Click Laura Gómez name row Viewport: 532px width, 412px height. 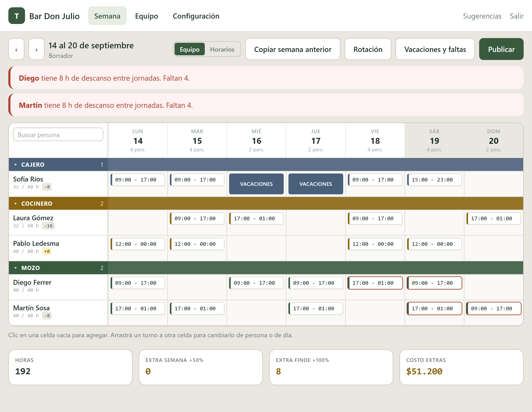[x=58, y=223]
